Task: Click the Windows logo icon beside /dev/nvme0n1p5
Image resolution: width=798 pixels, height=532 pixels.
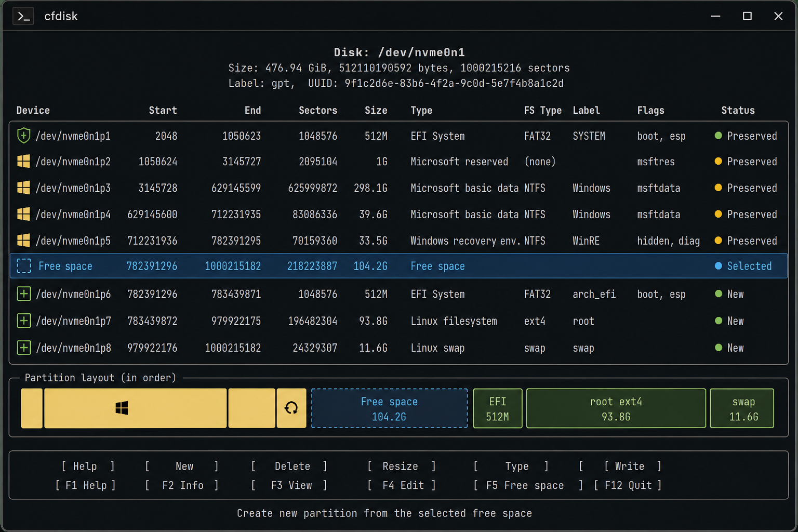Action: click(23, 240)
